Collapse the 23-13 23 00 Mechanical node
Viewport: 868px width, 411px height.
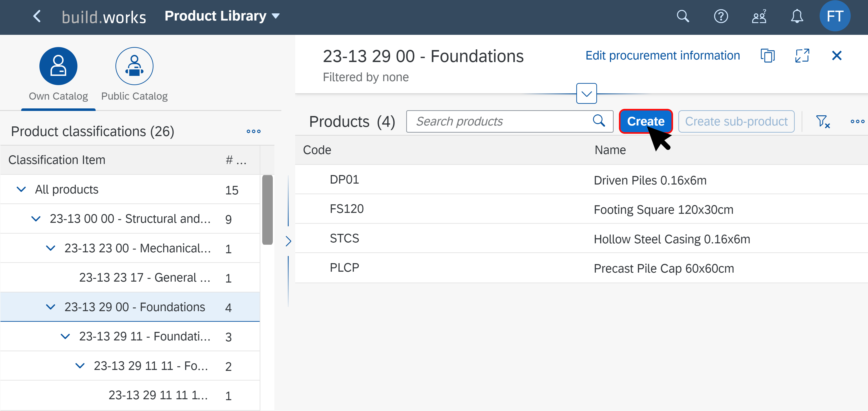click(50, 248)
